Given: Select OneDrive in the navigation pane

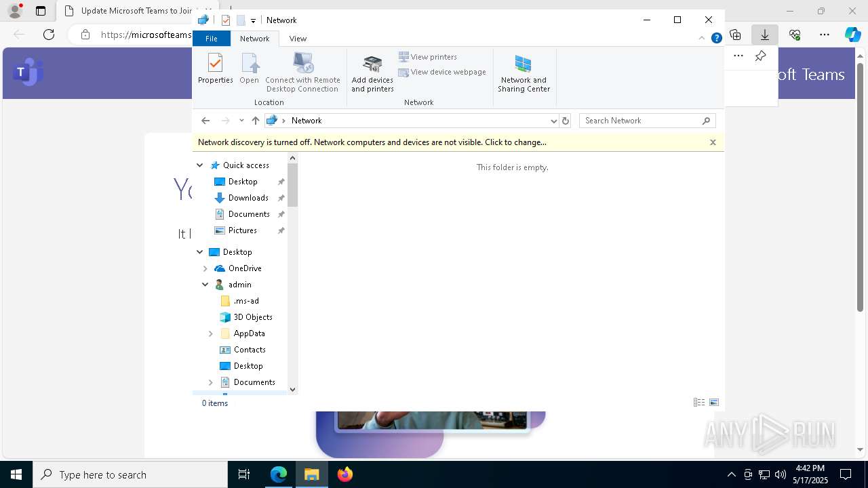Looking at the screenshot, I should [x=245, y=268].
